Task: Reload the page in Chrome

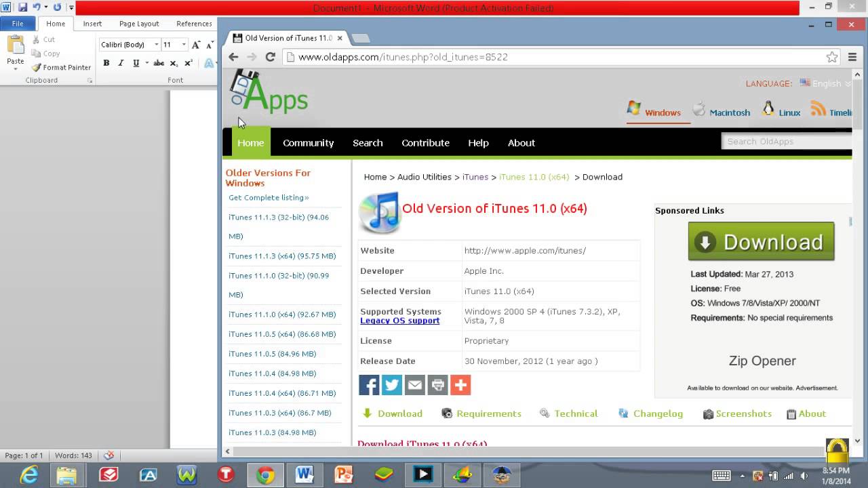Action: tap(270, 57)
